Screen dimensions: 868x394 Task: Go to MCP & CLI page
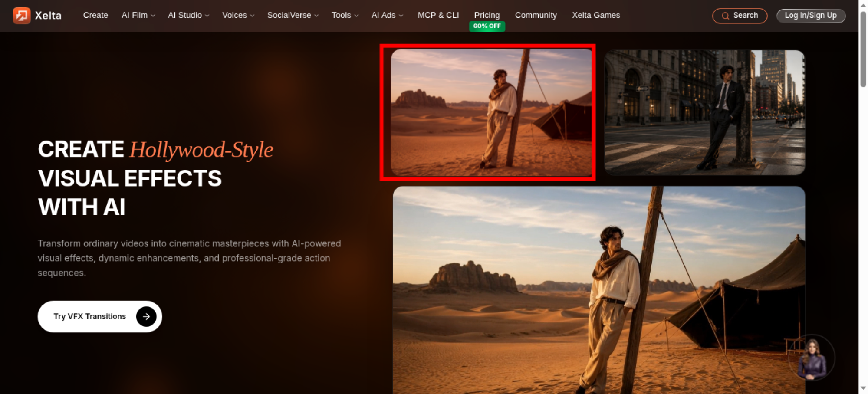pyautogui.click(x=438, y=15)
